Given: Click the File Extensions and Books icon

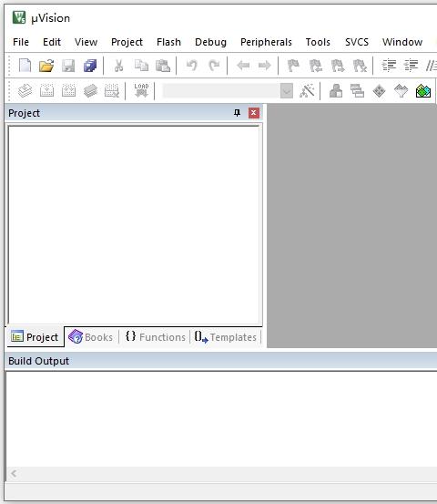Looking at the screenshot, I should point(336,91).
